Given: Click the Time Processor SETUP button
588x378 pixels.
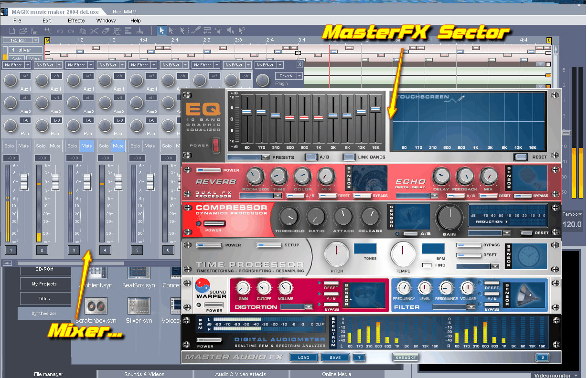Looking at the screenshot, I should (269, 245).
